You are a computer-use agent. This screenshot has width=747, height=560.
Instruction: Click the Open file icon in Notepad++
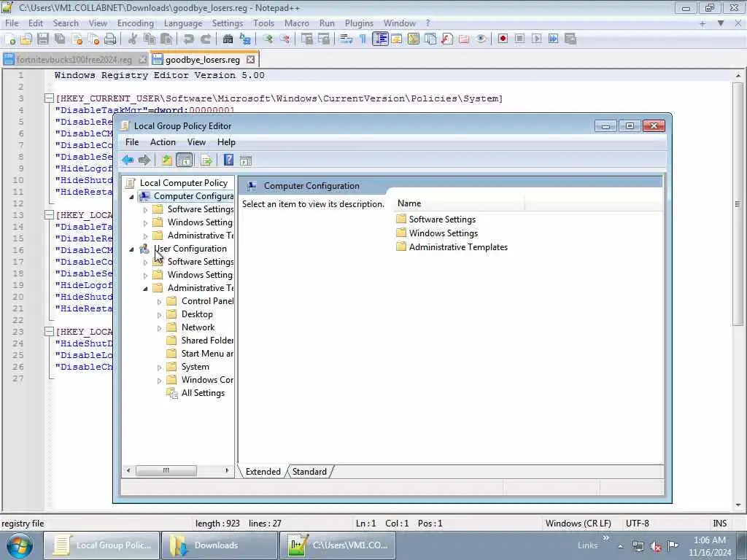(x=26, y=39)
